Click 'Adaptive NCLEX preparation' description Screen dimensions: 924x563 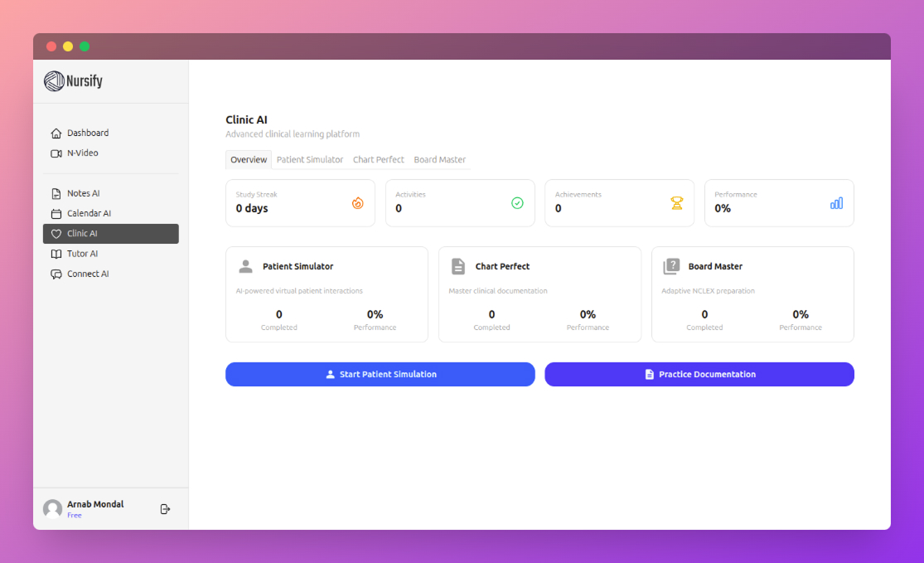[708, 291]
